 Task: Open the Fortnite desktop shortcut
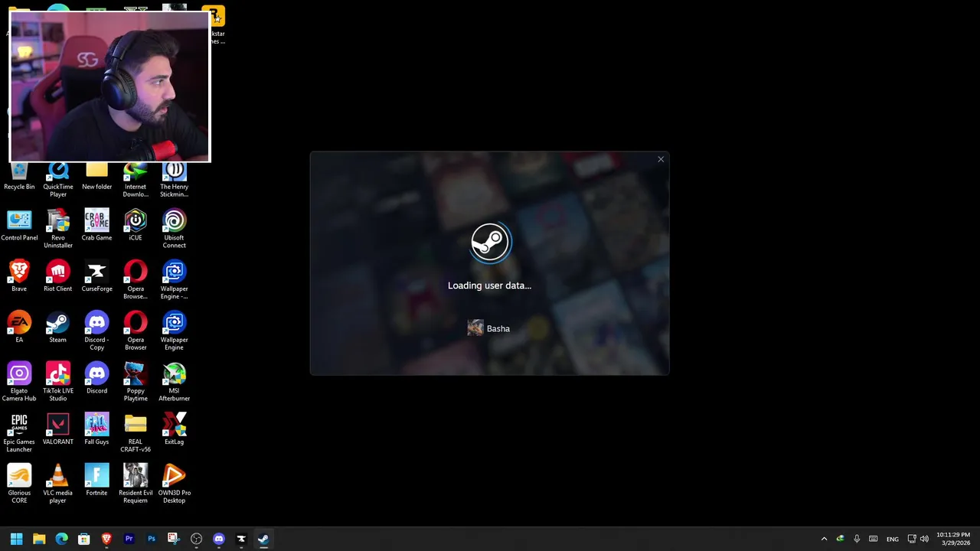(x=96, y=480)
